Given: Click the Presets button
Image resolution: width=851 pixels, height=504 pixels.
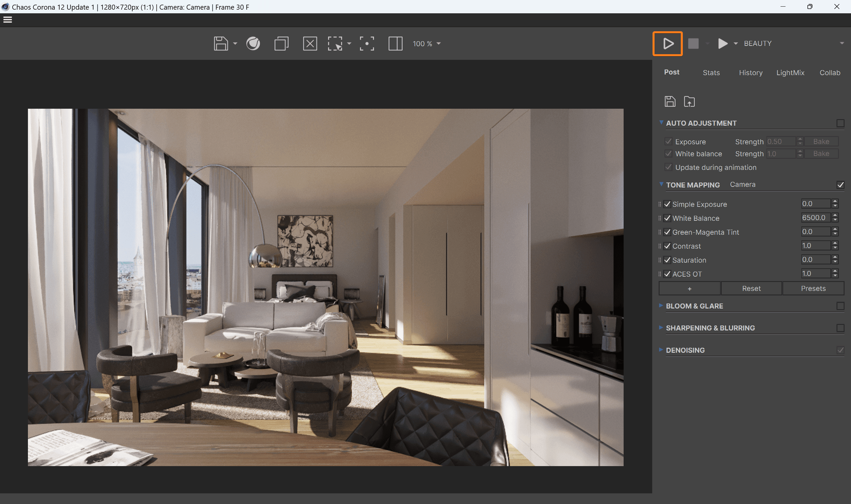Looking at the screenshot, I should pyautogui.click(x=813, y=288).
